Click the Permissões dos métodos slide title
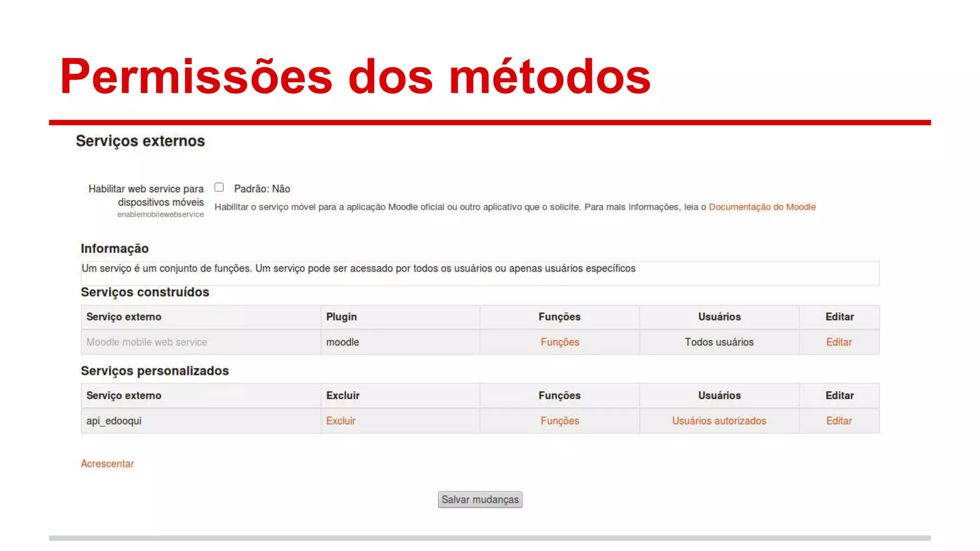 355,77
